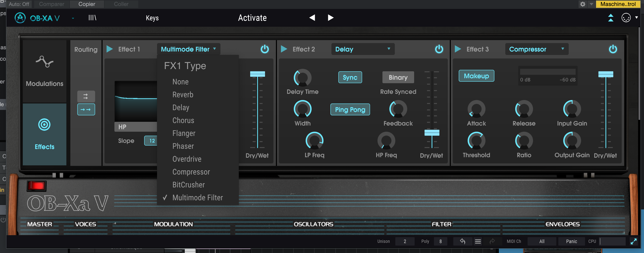
Task: Click the resize window icon
Action: point(633,241)
